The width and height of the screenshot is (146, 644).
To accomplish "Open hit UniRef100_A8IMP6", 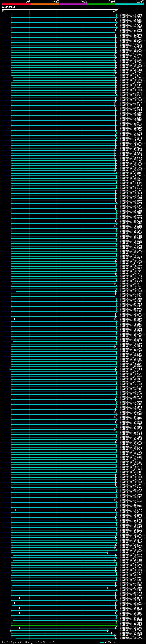I will 131,15.
